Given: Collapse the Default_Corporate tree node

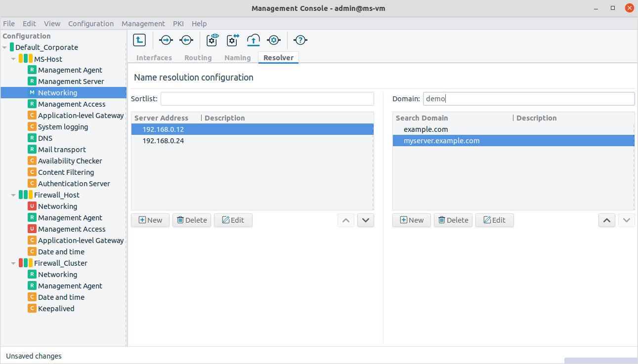Looking at the screenshot, I should click(x=4, y=47).
